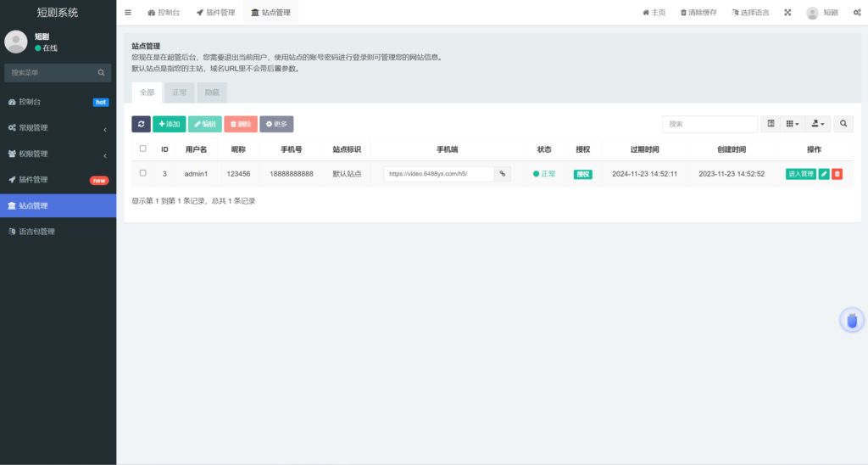868x465 pixels.
Task: Click the top bar user avatar 短剧
Action: [822, 12]
